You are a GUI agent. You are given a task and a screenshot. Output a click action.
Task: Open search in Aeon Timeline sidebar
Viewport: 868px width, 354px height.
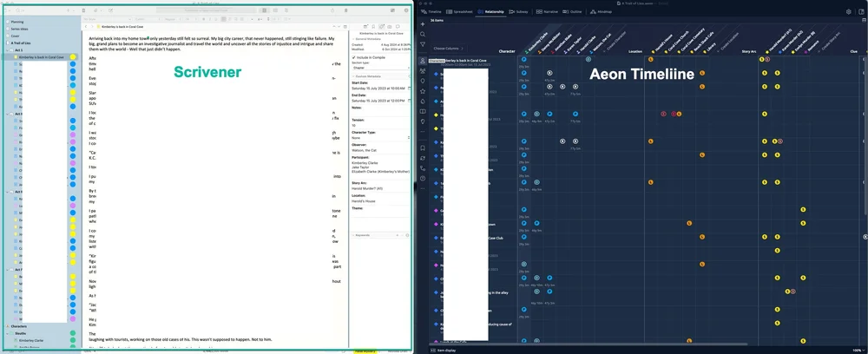[423, 35]
